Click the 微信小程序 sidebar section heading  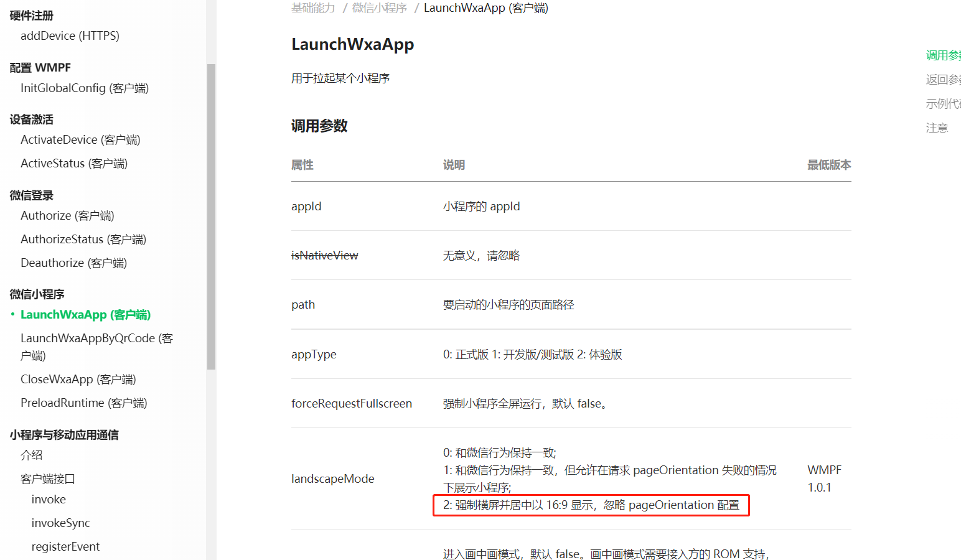37,294
